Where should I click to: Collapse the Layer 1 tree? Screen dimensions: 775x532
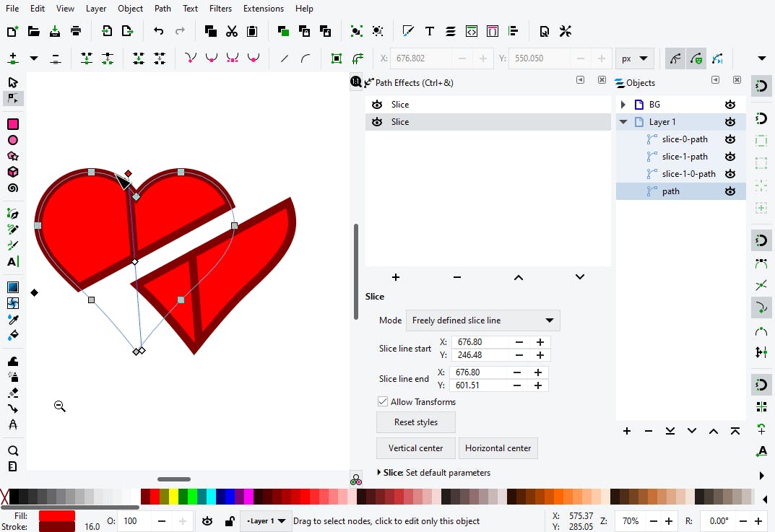(x=623, y=122)
